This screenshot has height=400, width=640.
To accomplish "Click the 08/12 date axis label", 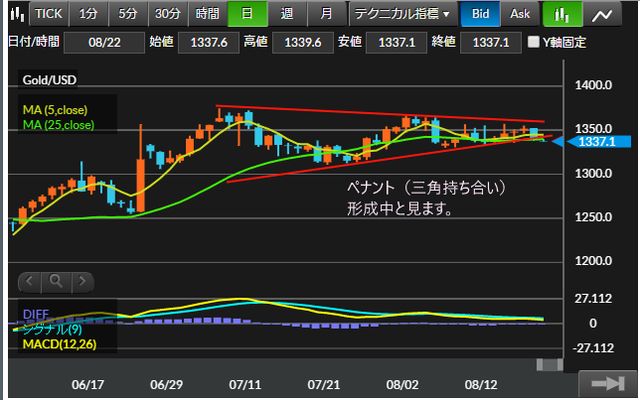I will [x=481, y=384].
